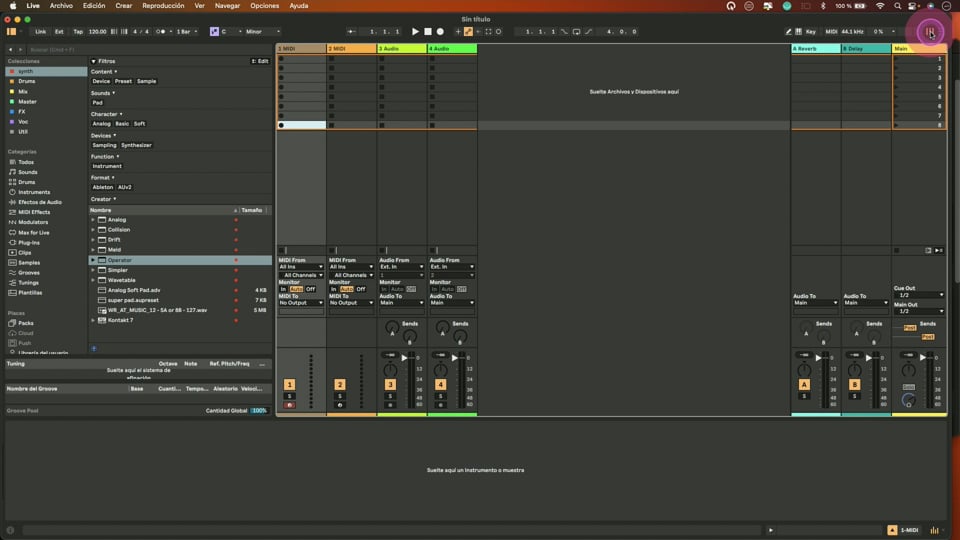Select 'super pad.aupreset' file

[133, 301]
